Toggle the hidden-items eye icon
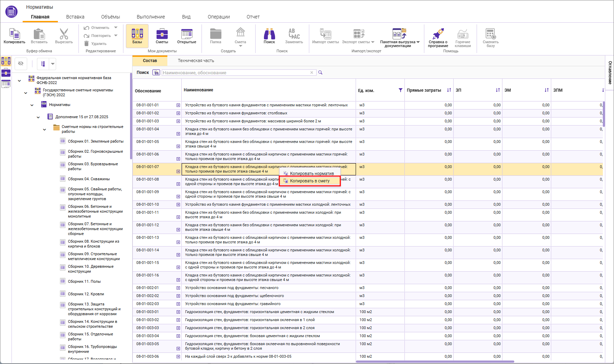The image size is (614, 364). point(21,63)
